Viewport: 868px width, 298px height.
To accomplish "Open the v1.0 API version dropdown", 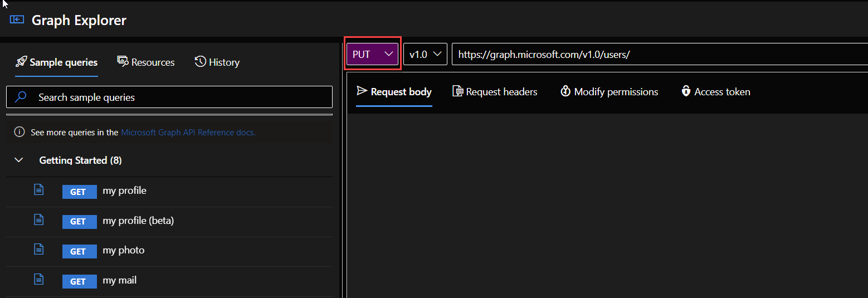I will pyautogui.click(x=425, y=55).
